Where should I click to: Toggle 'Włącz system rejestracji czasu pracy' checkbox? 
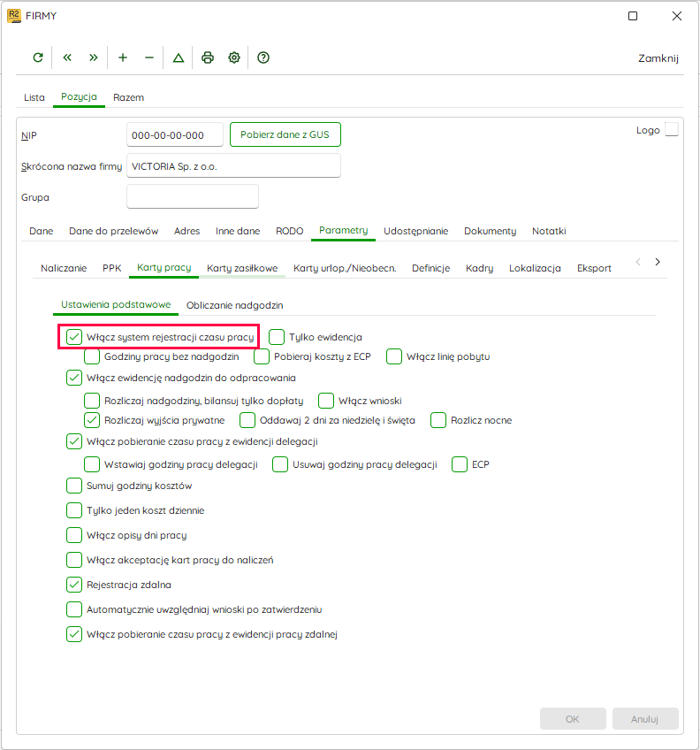[x=74, y=337]
